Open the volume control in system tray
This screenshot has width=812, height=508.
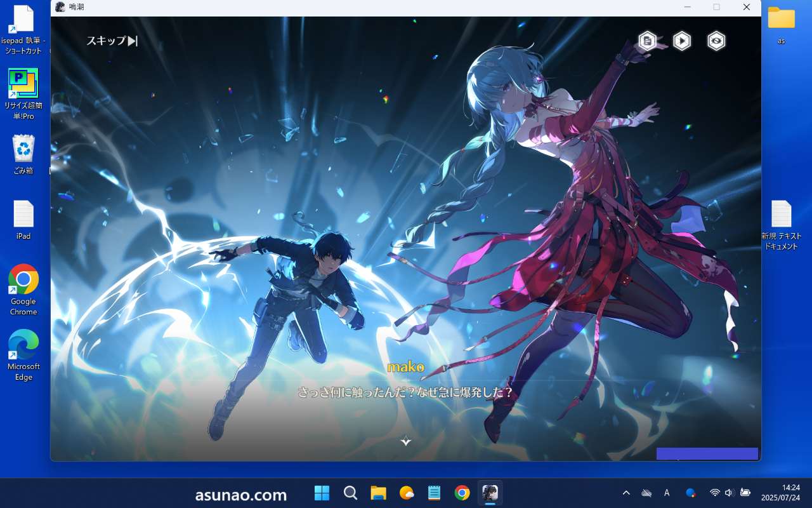click(x=729, y=493)
